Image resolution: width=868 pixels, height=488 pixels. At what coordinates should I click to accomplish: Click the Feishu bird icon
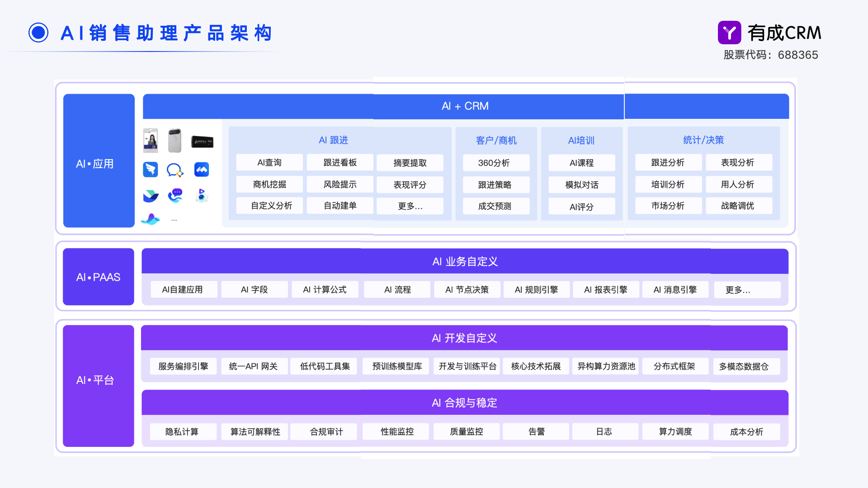coord(151,196)
